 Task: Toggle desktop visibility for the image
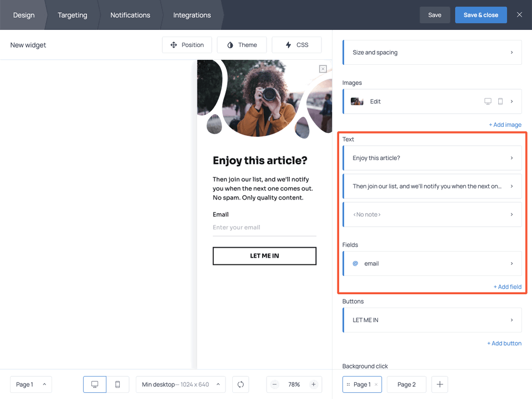[x=488, y=101]
